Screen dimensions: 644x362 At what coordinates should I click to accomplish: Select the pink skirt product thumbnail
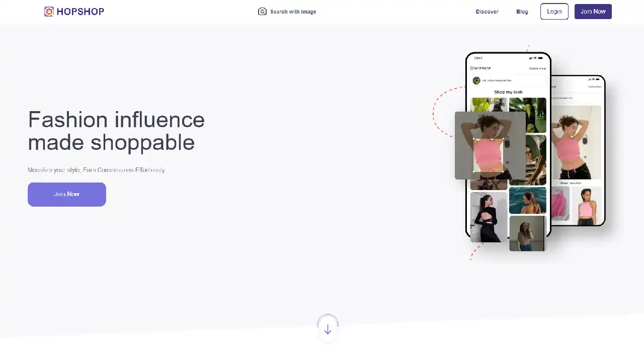click(560, 204)
